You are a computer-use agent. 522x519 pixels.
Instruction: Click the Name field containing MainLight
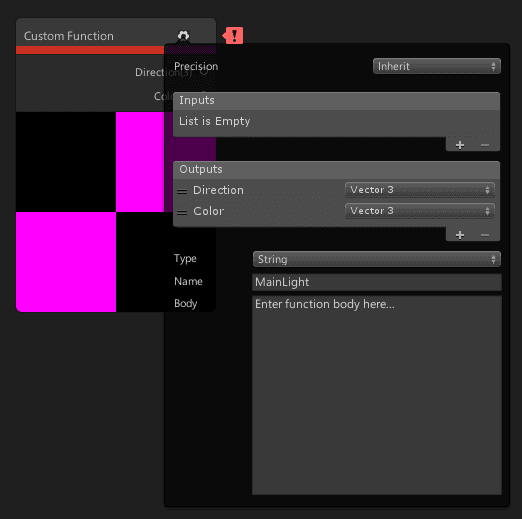[377, 282]
